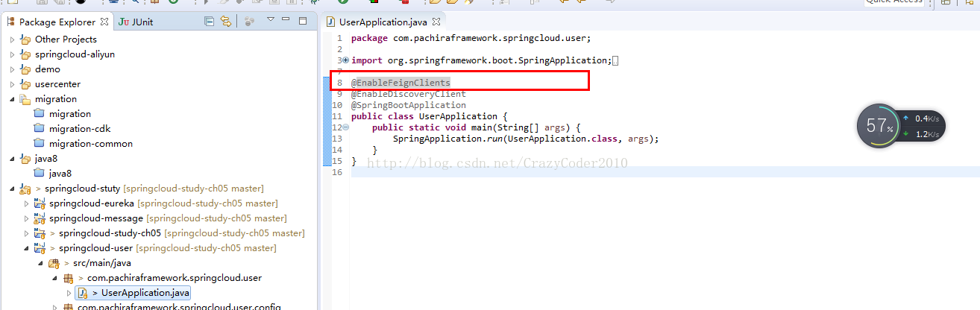The height and width of the screenshot is (310, 980).
Task: Toggle Link with Editor in Package Explorer
Action: coord(225,22)
